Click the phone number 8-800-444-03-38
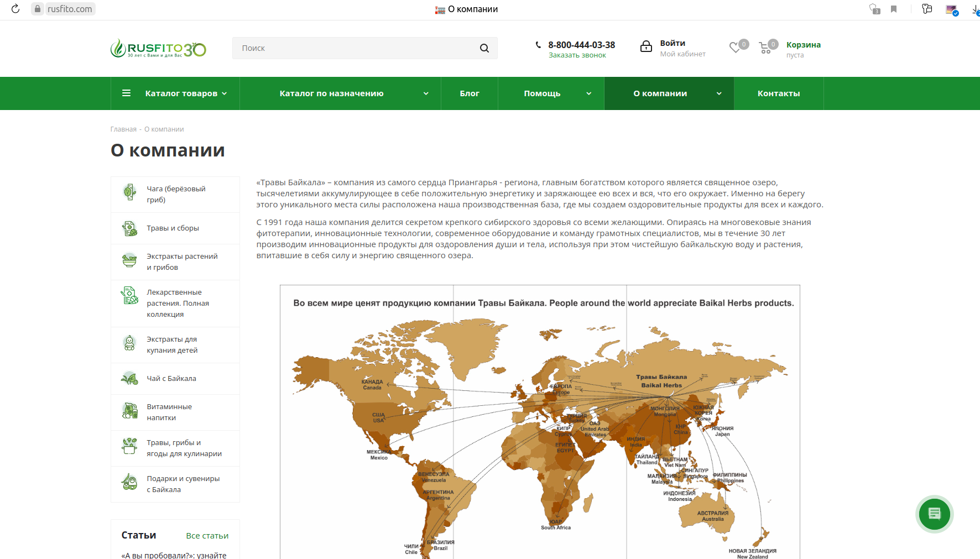Screen dimensions: 980x559 coord(582,45)
